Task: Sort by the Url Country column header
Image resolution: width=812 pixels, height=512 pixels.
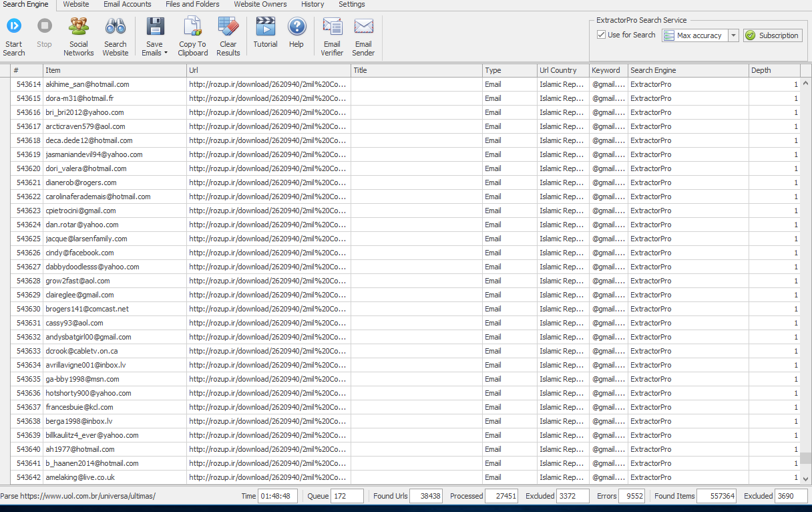Action: tap(563, 70)
